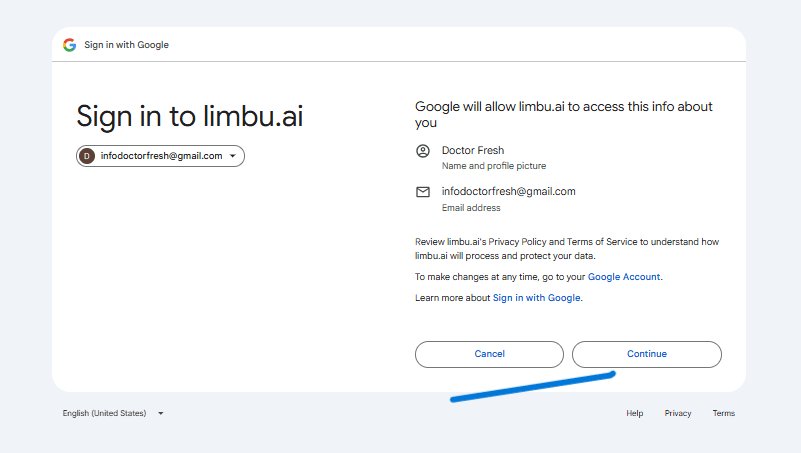
Task: Click the person icon beside Doctor Fresh
Action: [x=423, y=151]
